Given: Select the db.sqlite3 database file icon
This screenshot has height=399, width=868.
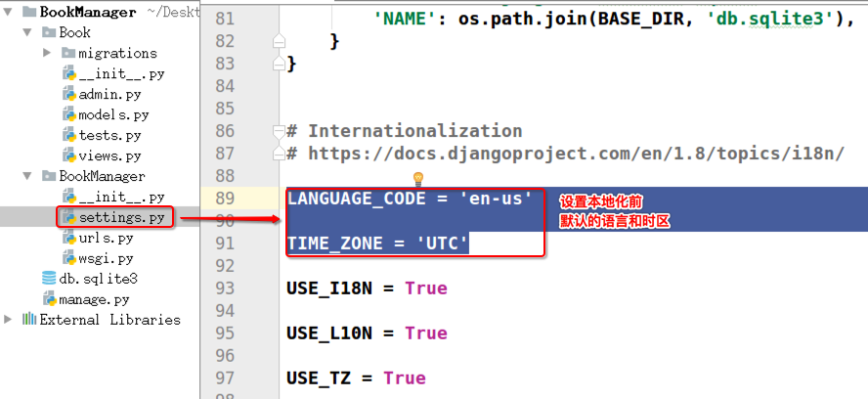Looking at the screenshot, I should (x=49, y=278).
